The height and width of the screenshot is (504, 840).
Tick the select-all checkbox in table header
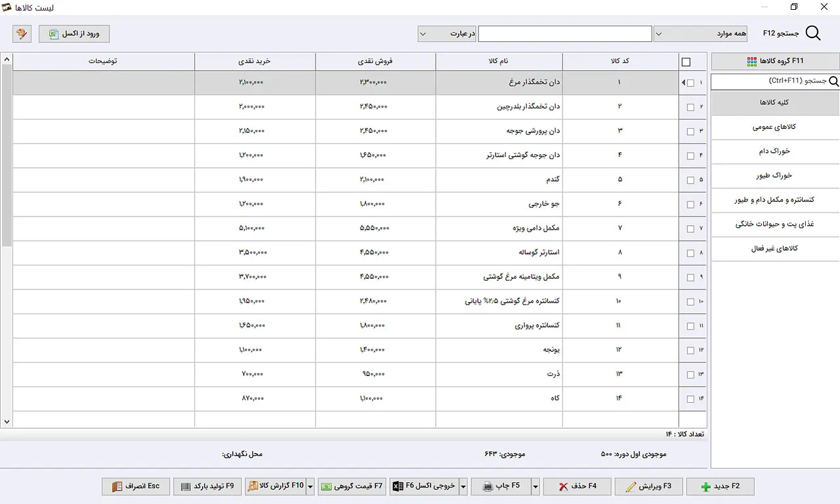click(x=686, y=62)
